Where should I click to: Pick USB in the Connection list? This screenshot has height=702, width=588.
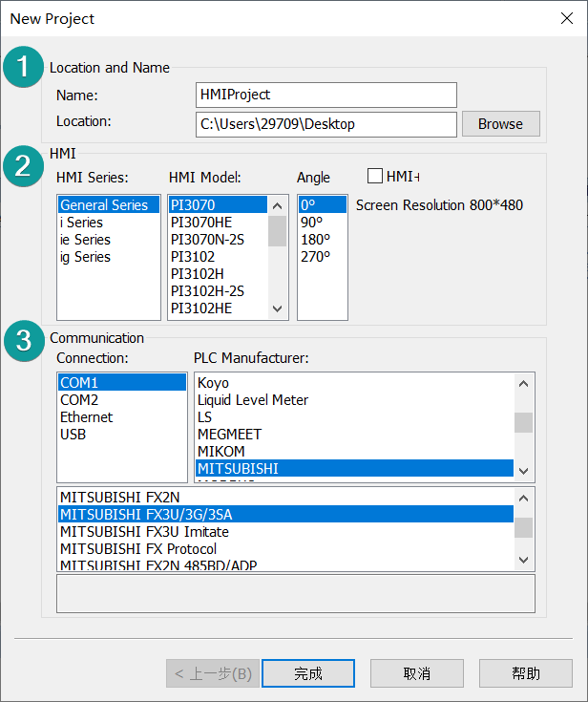pyautogui.click(x=73, y=435)
